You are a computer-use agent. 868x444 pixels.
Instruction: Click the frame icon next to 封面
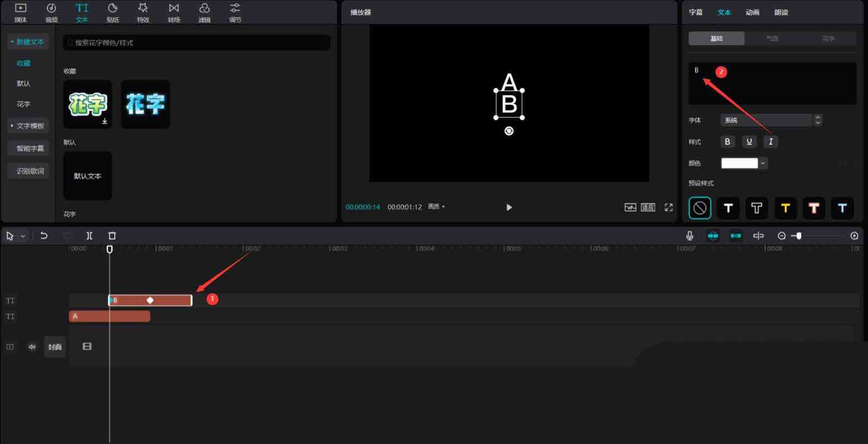tap(87, 346)
